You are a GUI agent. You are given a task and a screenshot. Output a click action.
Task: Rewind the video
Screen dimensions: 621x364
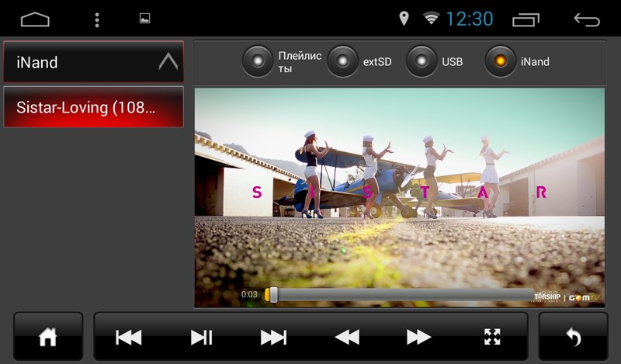[347, 338]
